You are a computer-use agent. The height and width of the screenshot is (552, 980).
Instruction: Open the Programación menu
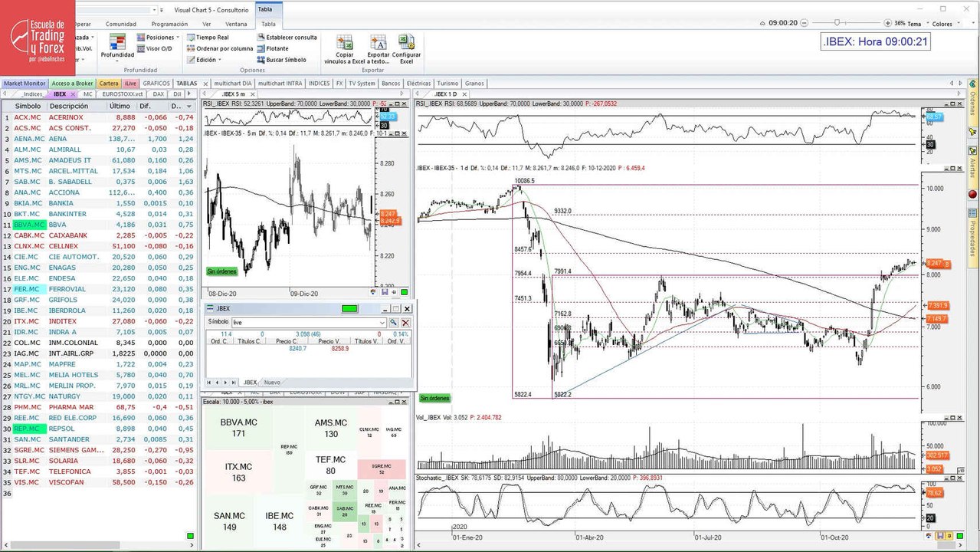tap(169, 24)
